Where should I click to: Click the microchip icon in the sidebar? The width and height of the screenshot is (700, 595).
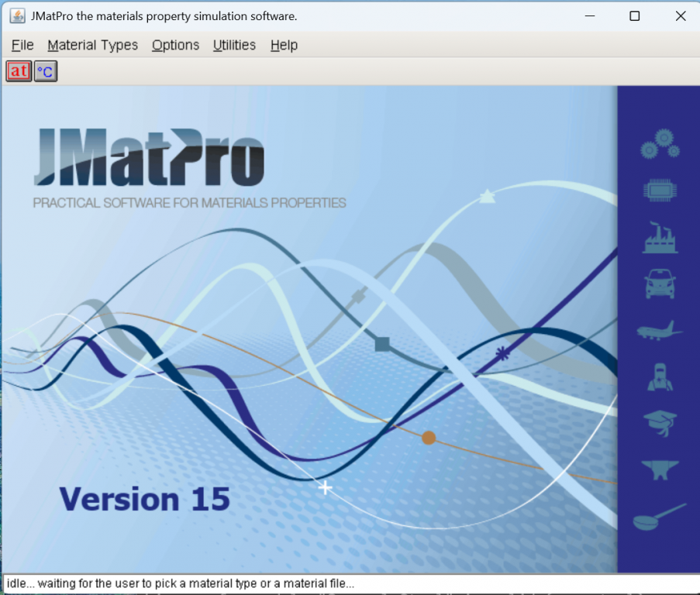pyautogui.click(x=660, y=191)
